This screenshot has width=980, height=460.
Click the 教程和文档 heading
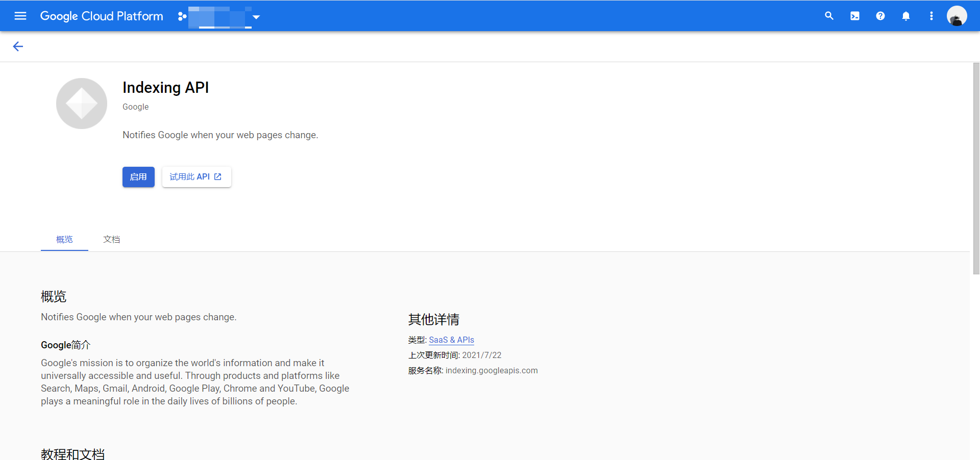[x=73, y=454]
